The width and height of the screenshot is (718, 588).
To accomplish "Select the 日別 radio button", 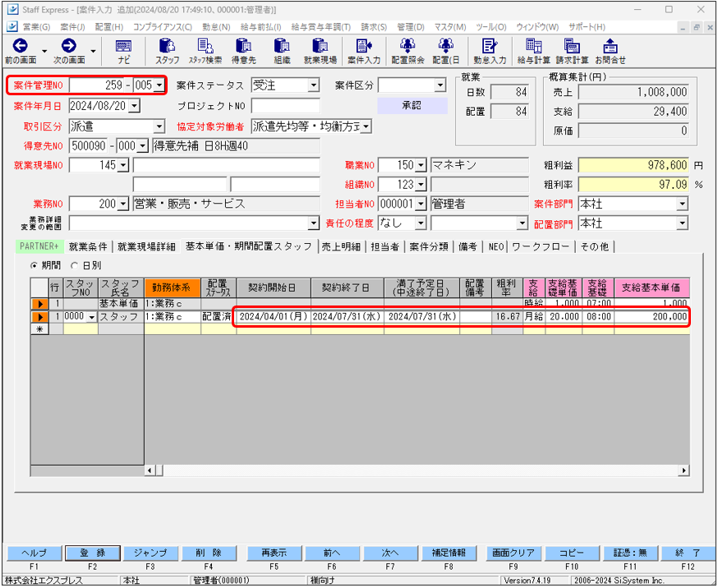I will (x=74, y=265).
